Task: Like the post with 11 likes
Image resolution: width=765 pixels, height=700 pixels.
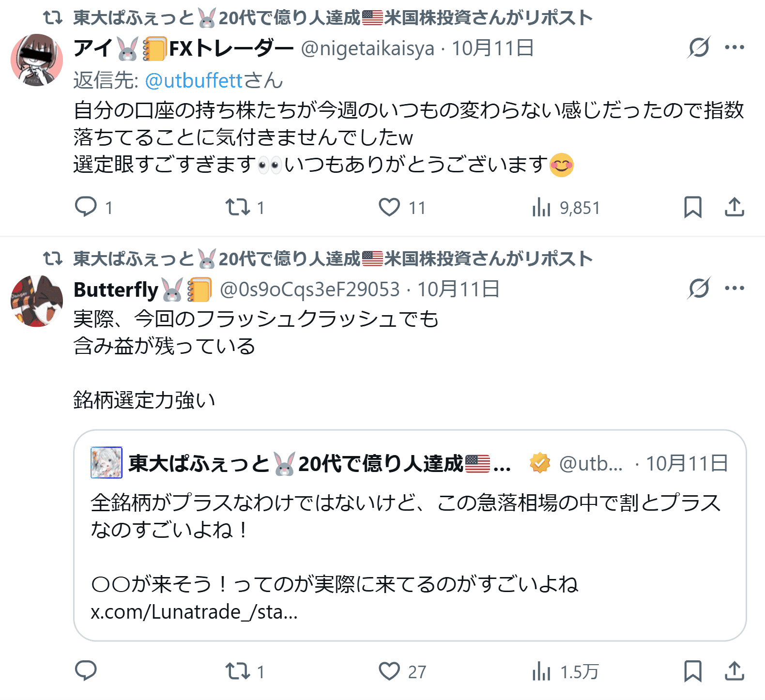Action: click(389, 207)
